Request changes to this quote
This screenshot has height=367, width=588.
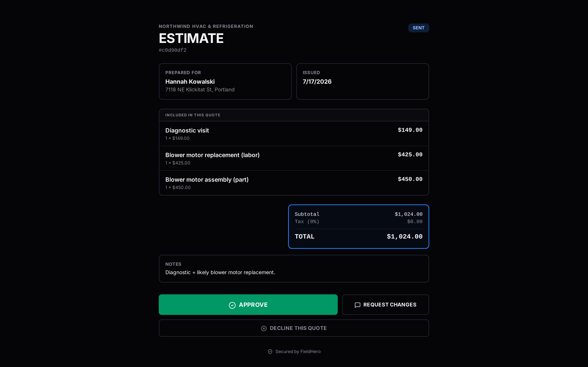click(385, 305)
